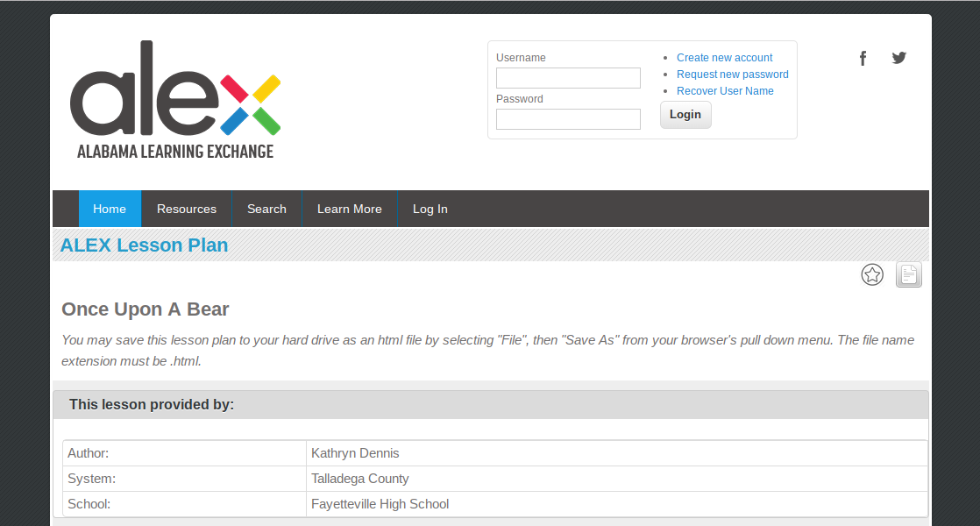Click the ALEX Alabama Learning Exchange logo

[x=175, y=101]
